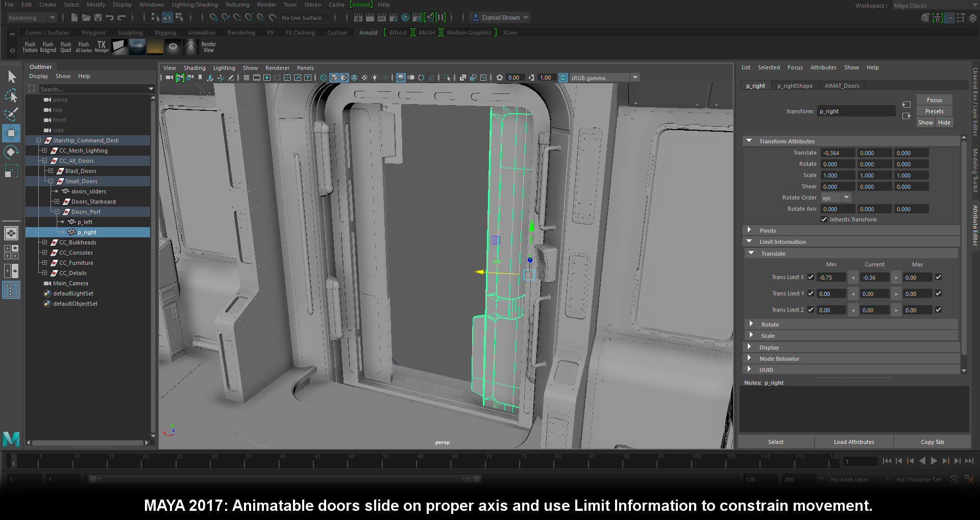Click the Save Scene floppy icon
980x520 pixels.
(x=98, y=18)
